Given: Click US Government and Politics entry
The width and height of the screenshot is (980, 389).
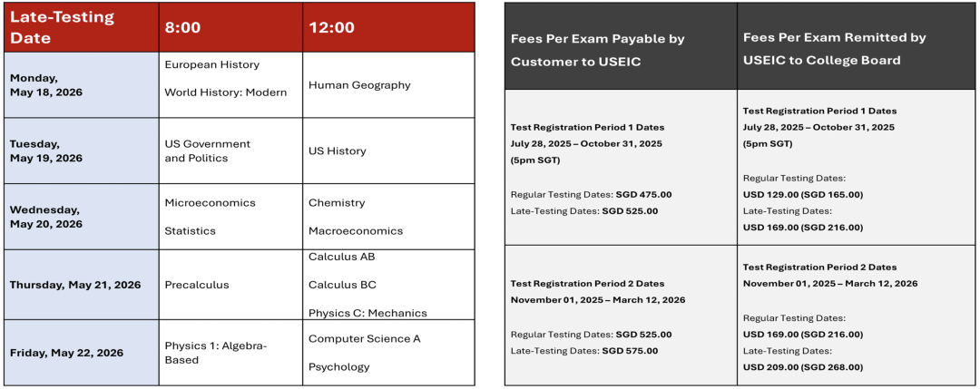Looking at the screenshot, I should click(208, 151).
